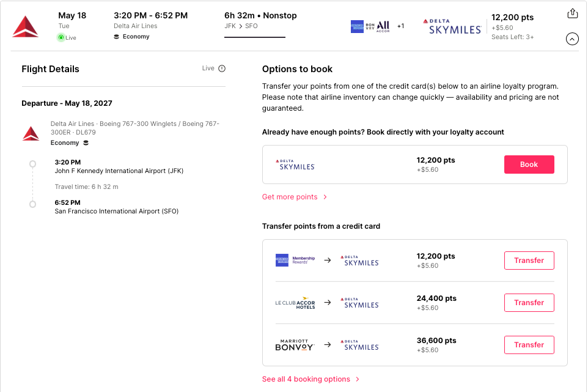Click the SkyMiles logo in the Book row
This screenshot has width=588, height=392.
(x=295, y=165)
